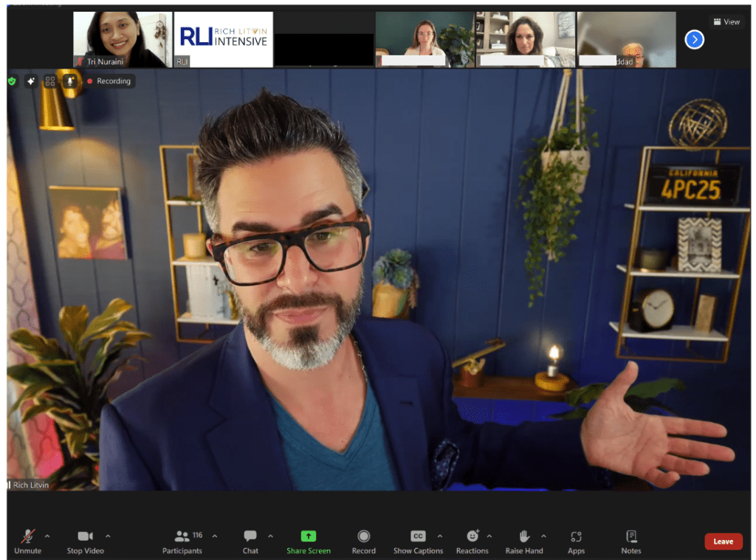Expand the caret next to Show Captions
This screenshot has height=560, width=756.
point(440,536)
